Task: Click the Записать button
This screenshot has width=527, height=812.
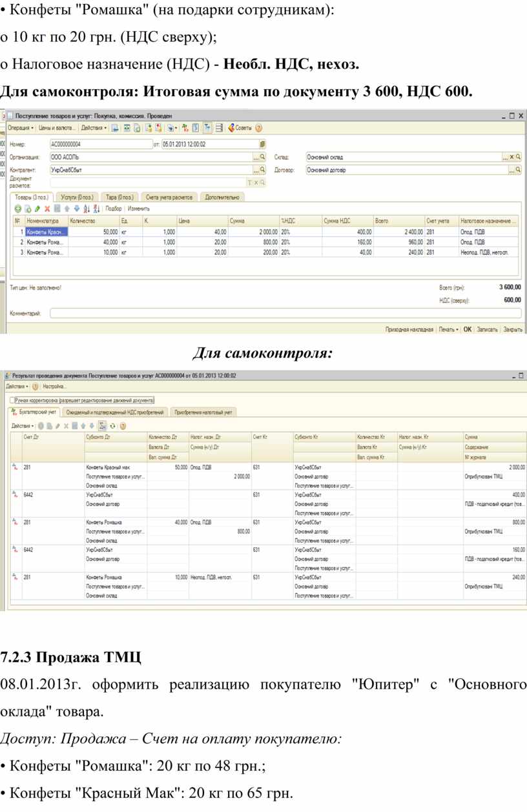Action: [x=487, y=329]
